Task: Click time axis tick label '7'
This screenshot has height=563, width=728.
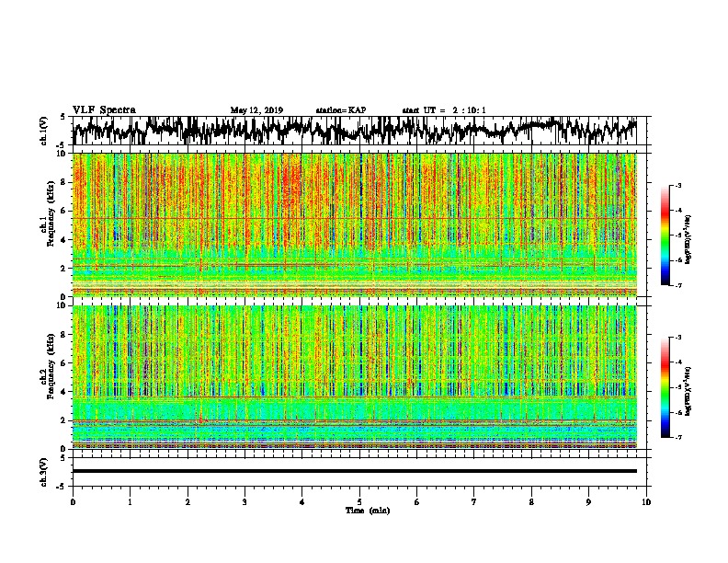Action: 474,502
